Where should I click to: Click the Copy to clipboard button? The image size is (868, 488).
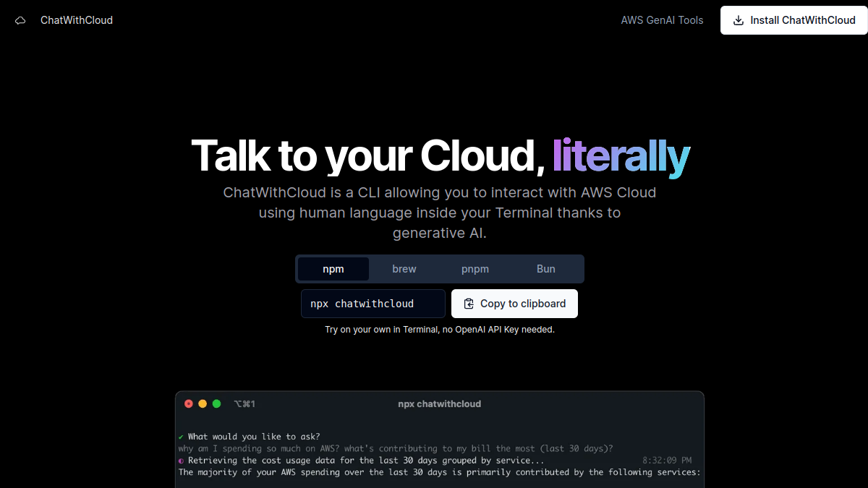tap(514, 304)
